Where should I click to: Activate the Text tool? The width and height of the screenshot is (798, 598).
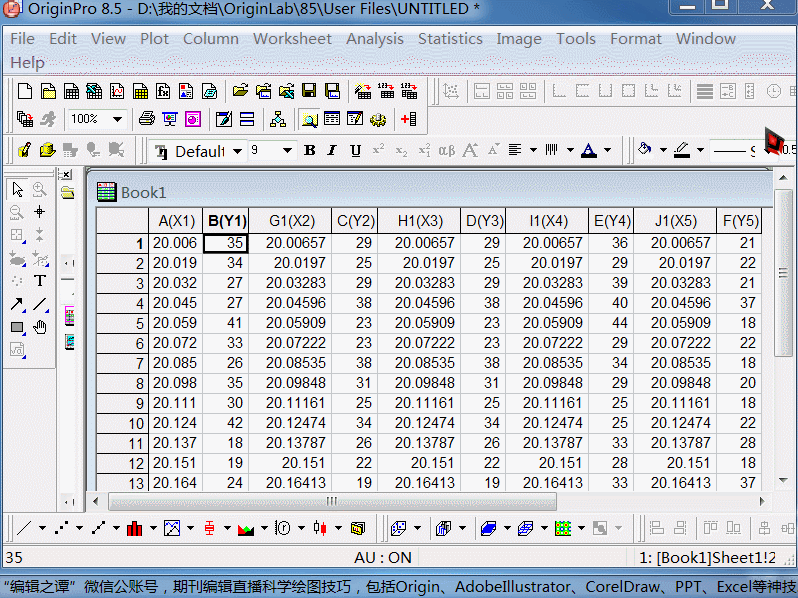click(40, 281)
